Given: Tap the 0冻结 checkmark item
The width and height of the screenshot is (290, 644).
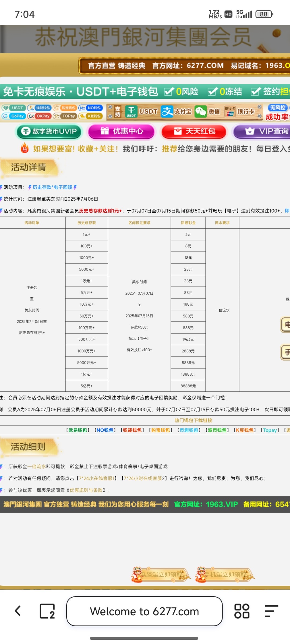Looking at the screenshot, I should tap(225, 92).
